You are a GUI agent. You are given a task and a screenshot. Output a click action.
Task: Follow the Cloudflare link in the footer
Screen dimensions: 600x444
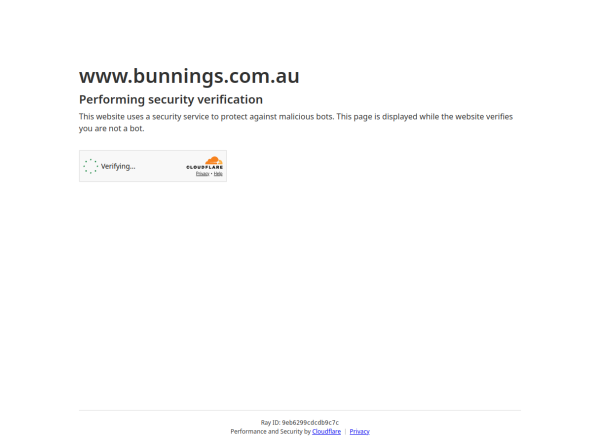point(326,431)
